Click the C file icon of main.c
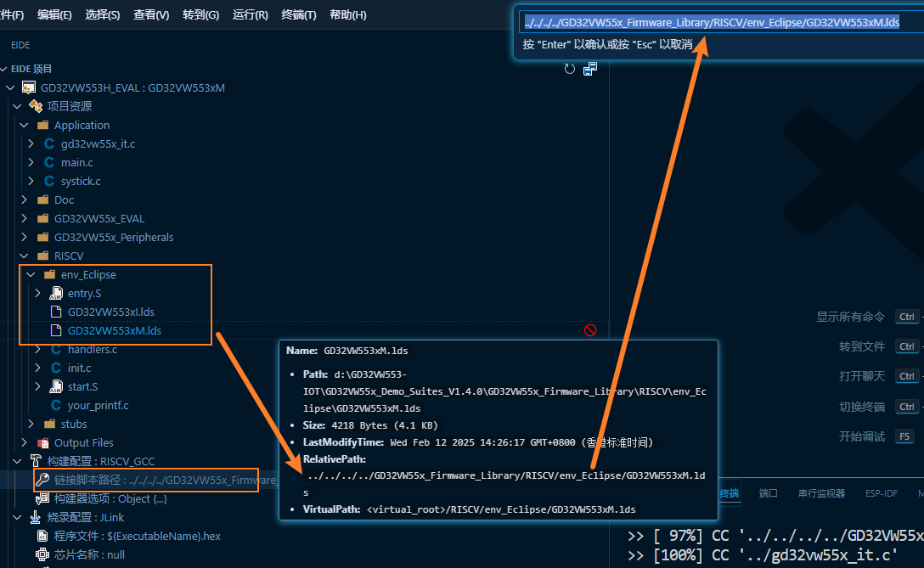 (49, 162)
